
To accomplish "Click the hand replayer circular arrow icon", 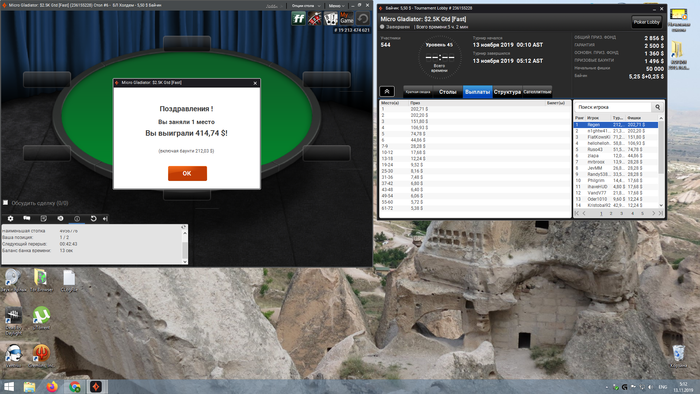I will coord(363,19).
